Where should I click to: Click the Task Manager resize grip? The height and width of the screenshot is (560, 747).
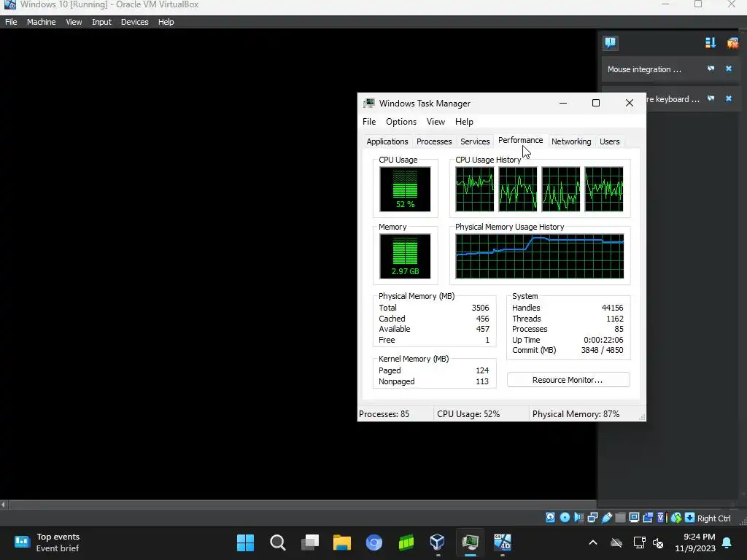[x=642, y=417]
